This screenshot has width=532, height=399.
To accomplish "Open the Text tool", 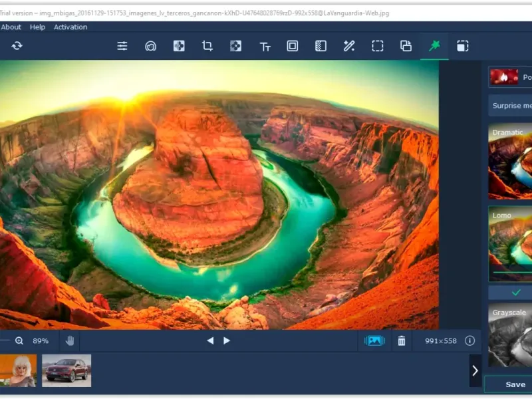I will (x=265, y=46).
